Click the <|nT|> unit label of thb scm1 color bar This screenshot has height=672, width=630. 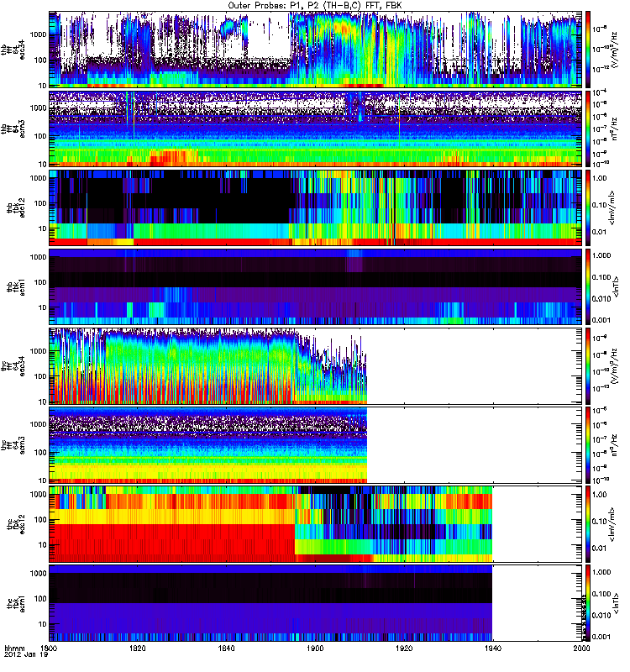tap(617, 287)
